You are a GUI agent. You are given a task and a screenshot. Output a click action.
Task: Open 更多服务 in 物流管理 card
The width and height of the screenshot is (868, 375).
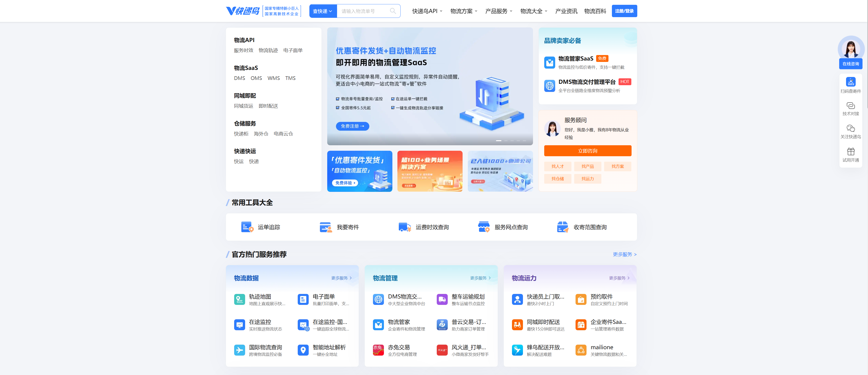click(x=480, y=278)
